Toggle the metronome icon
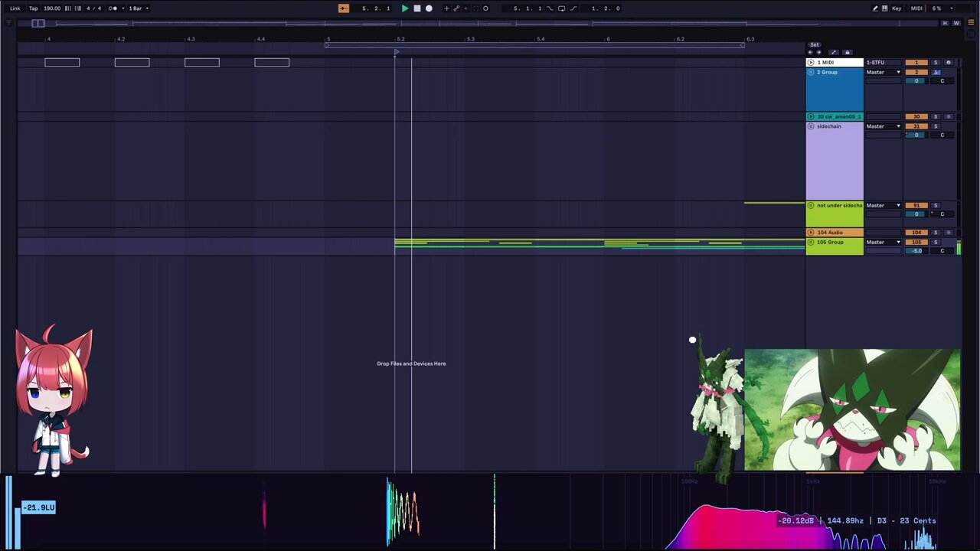Image resolution: width=980 pixels, height=551 pixels. [113, 8]
